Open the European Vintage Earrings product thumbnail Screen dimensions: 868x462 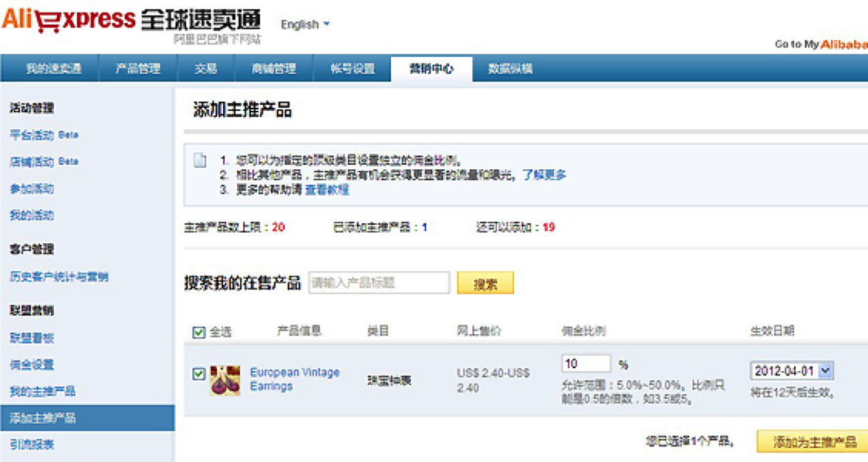point(223,381)
